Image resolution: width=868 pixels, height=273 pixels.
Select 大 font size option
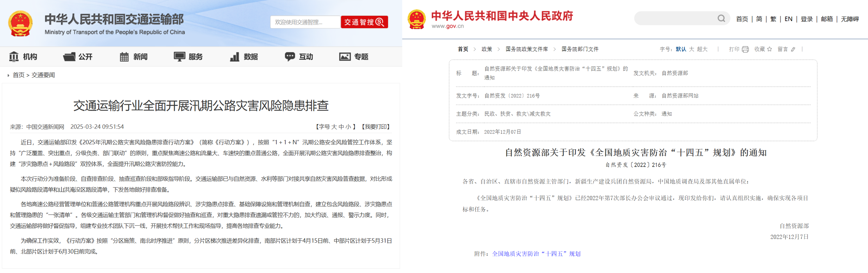691,49
